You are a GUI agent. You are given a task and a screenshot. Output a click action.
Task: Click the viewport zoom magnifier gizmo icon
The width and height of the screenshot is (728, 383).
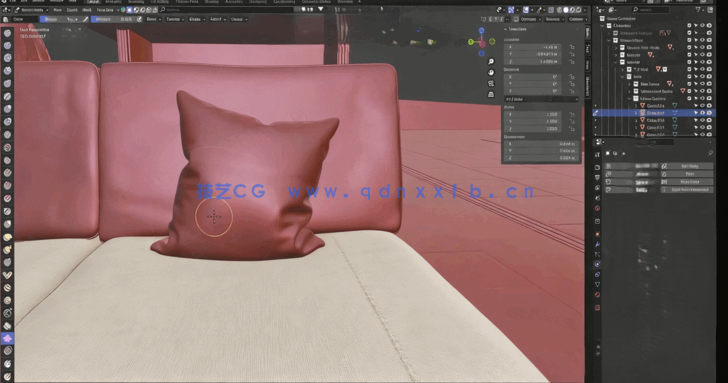[491, 62]
